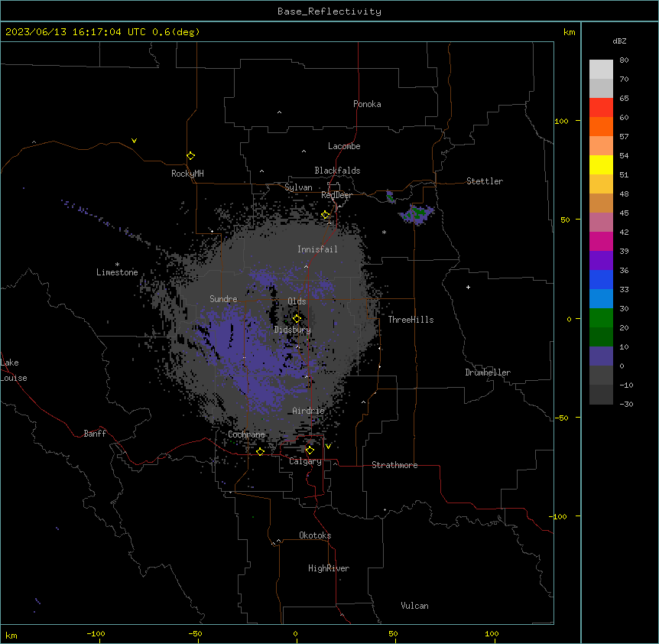Click the Sylvan label
This screenshot has width=659, height=644.
pos(298,187)
